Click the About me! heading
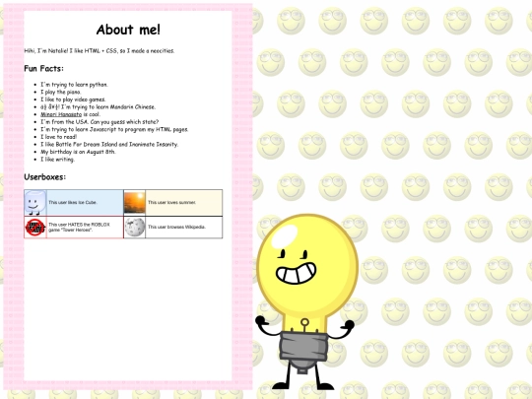Viewport: 532px width, 399px height. (x=128, y=30)
